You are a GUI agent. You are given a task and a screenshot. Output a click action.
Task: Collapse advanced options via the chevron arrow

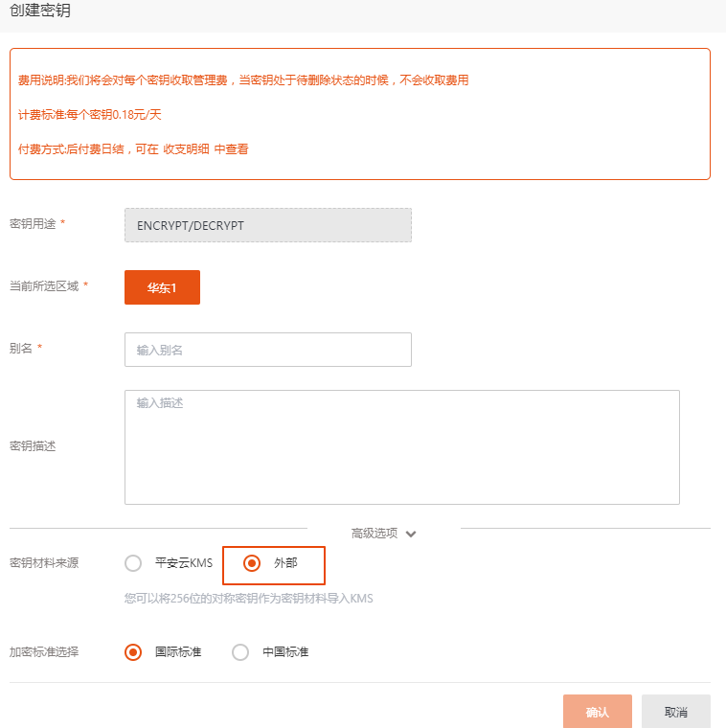point(411,534)
